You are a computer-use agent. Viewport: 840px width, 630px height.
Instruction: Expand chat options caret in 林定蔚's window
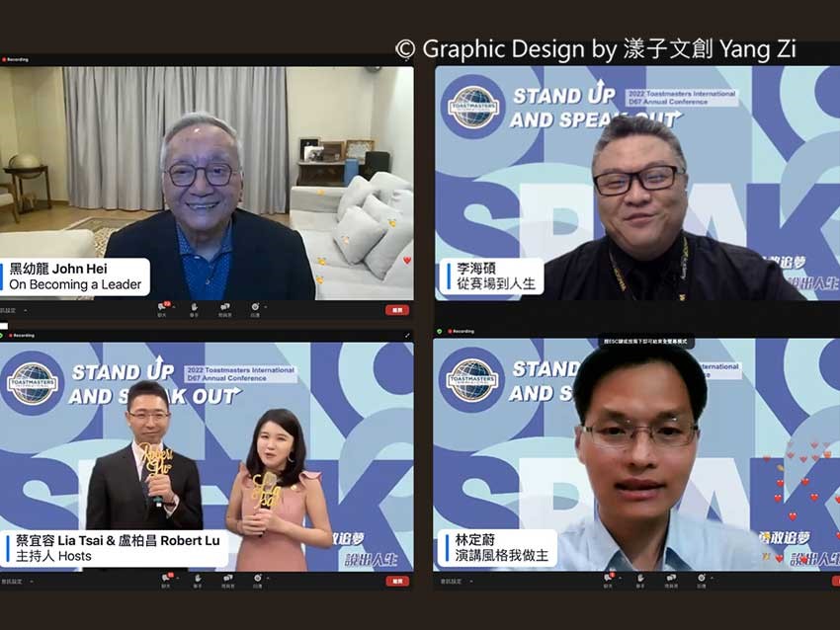pos(620,578)
